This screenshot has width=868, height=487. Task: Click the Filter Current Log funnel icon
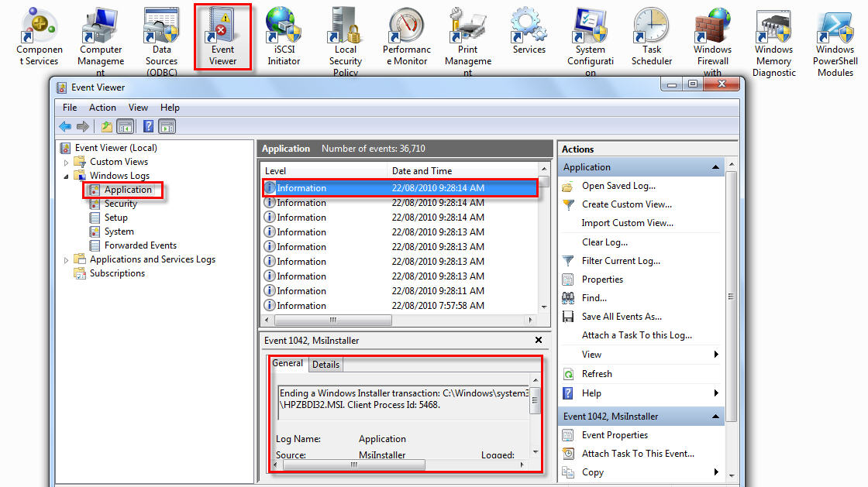569,261
